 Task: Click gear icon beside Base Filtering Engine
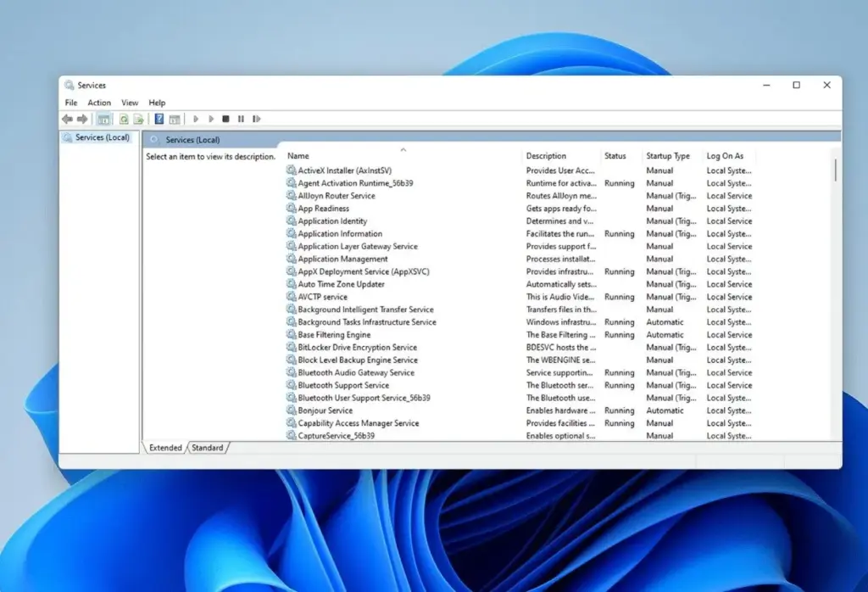(292, 334)
